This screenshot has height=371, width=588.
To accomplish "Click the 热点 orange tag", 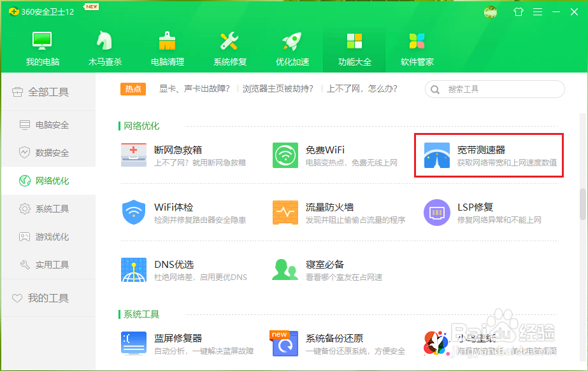I will coord(133,89).
